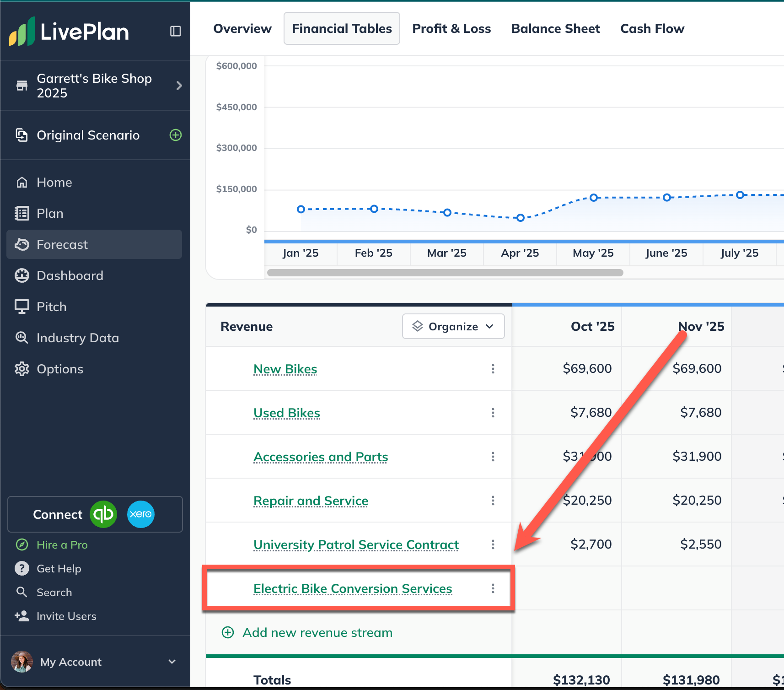Add a new scenario with the plus icon
Viewport: 784px width, 690px height.
pos(176,135)
